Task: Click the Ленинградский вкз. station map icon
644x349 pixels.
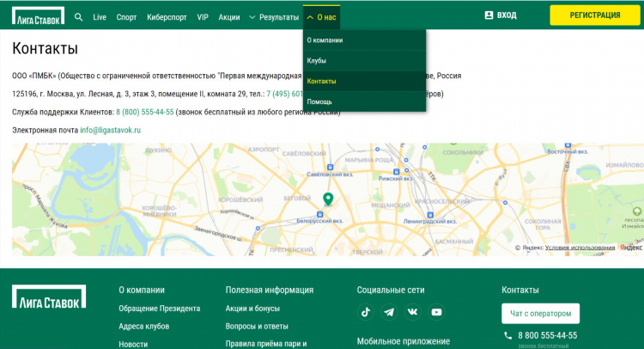Action: tap(430, 215)
